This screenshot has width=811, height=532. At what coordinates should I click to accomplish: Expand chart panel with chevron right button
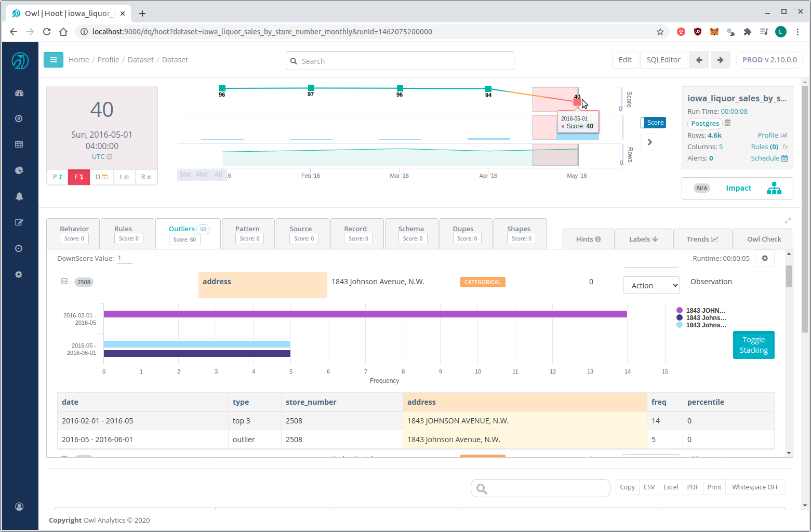[649, 142]
